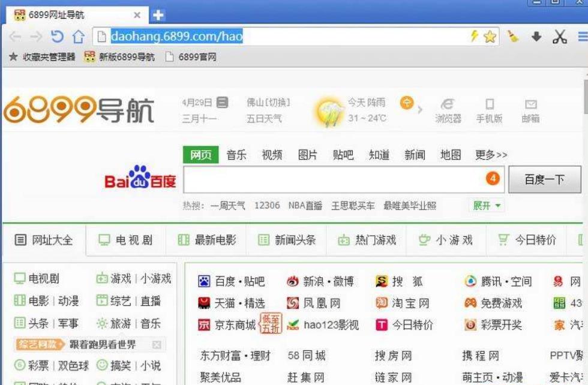Viewport: 588px width, 385px height.
Task: Open 6899官网 bookmark
Action: click(191, 56)
